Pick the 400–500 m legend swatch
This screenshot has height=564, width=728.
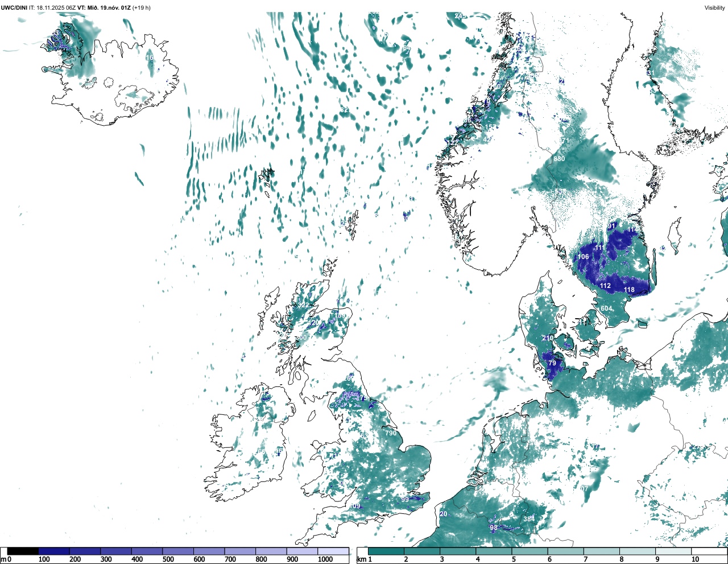coord(147,551)
